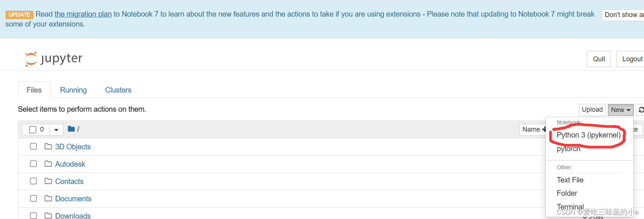644x219 pixels.
Task: Tick the checkbox for 3D Objects
Action: point(33,147)
